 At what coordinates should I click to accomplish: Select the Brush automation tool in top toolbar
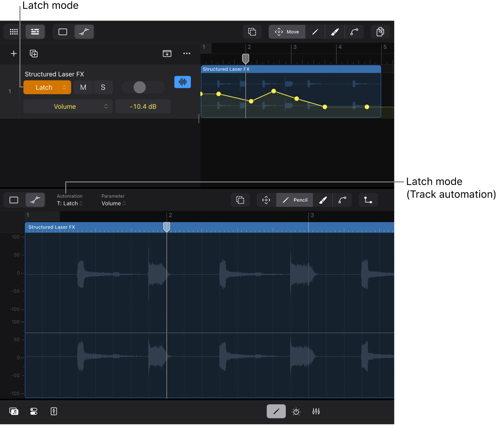(x=335, y=32)
